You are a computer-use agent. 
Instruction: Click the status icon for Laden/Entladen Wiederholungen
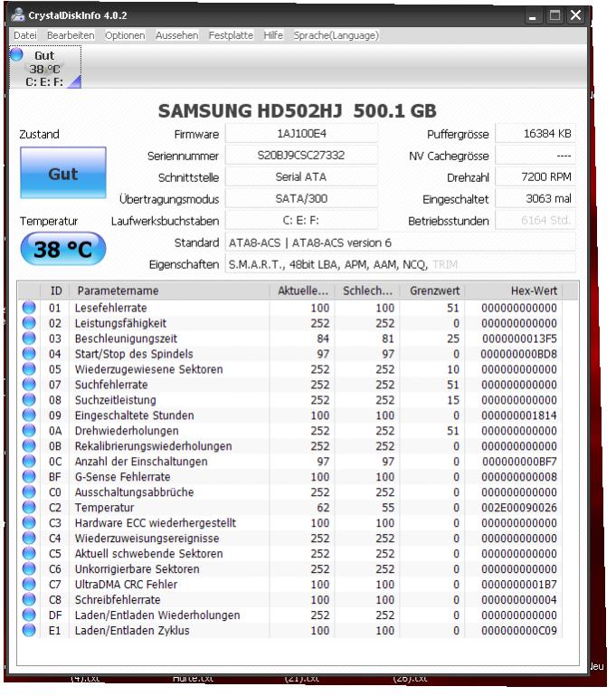click(29, 615)
